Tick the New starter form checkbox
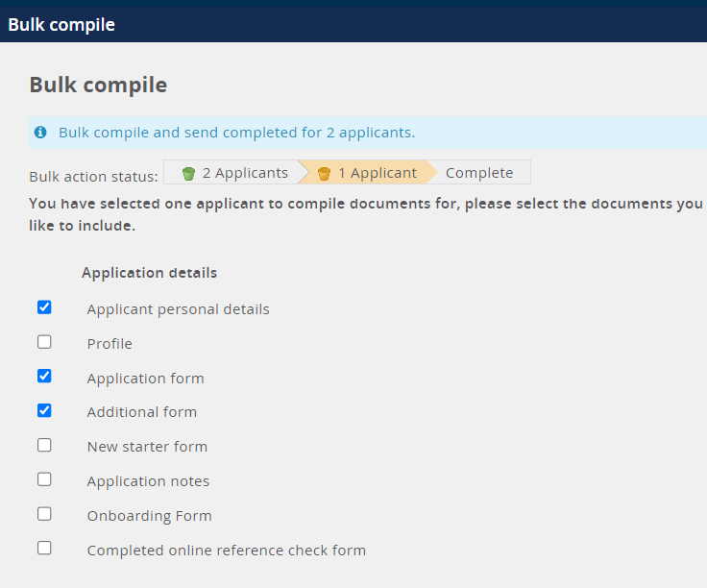Viewport: 707px width, 588px height. click(x=44, y=445)
